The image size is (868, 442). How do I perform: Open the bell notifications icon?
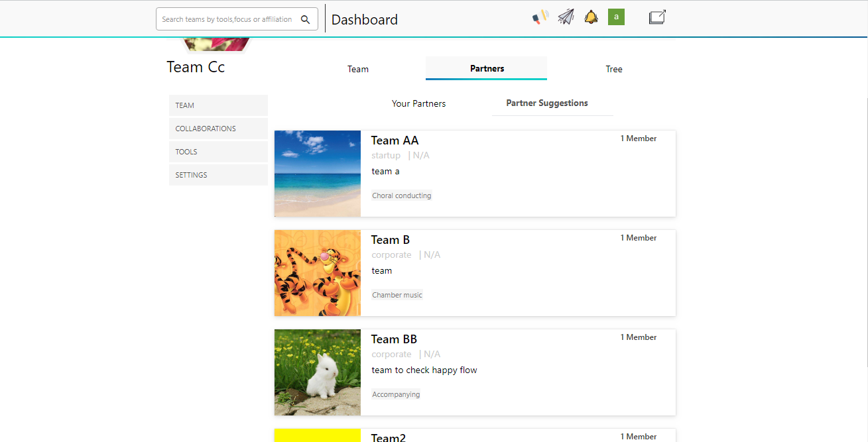[591, 17]
